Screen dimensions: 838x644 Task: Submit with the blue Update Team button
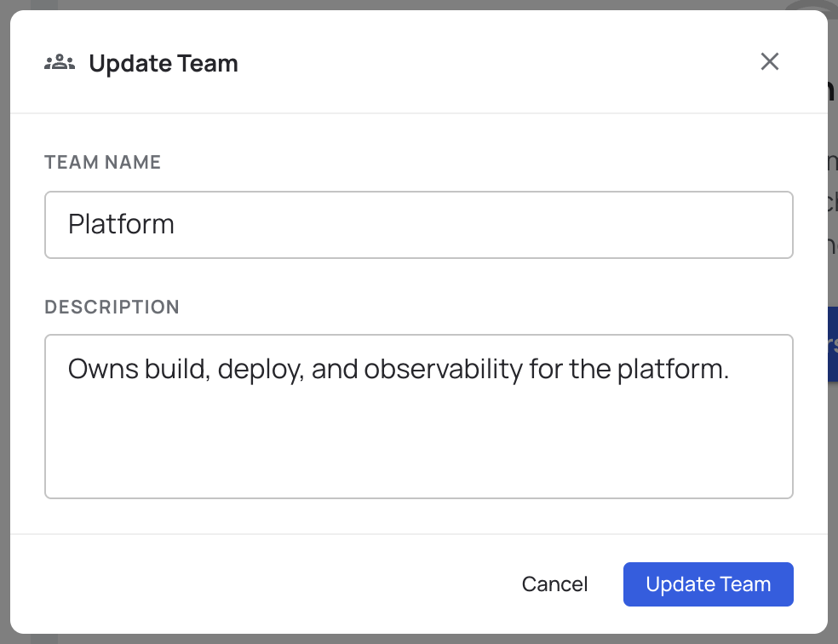709,584
